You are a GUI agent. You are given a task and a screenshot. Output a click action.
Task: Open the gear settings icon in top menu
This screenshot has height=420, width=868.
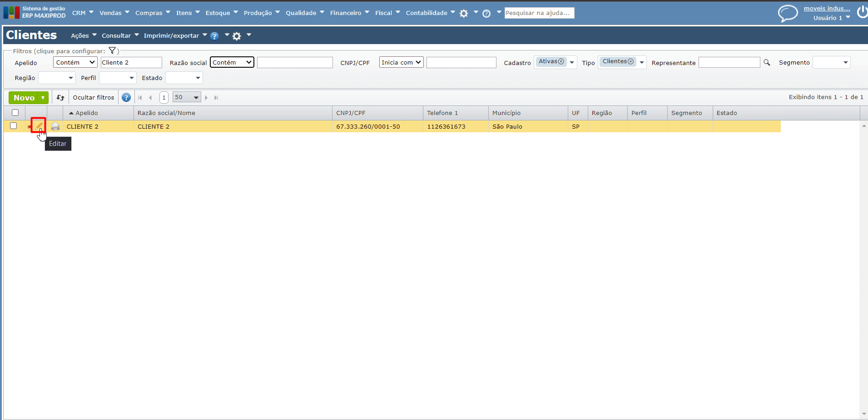tap(464, 13)
